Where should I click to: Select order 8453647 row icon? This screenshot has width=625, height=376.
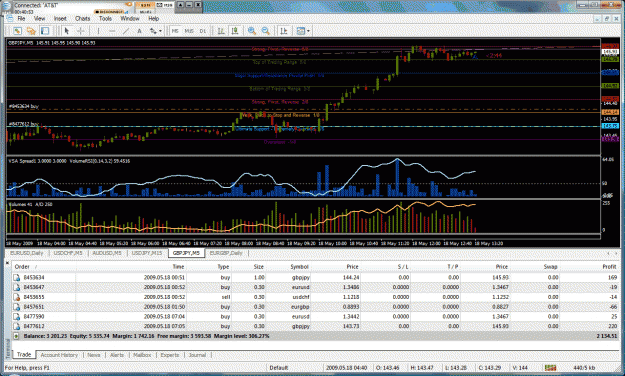pyautogui.click(x=17, y=287)
